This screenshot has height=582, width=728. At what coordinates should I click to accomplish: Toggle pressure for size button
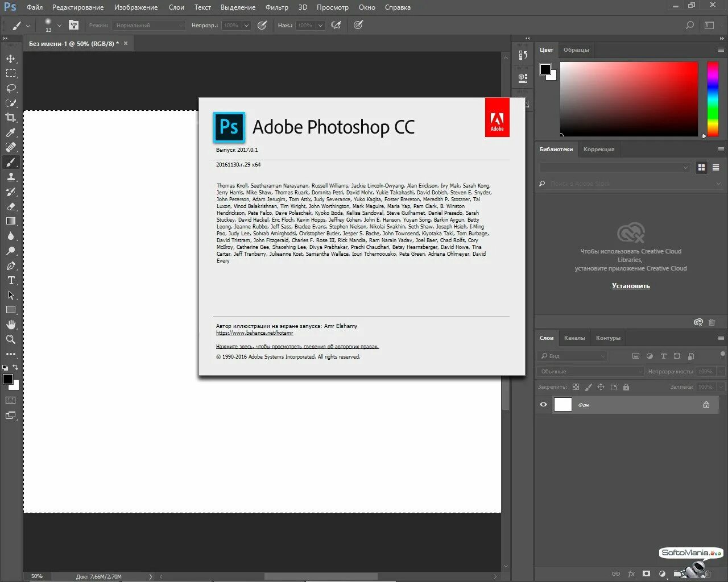click(x=358, y=25)
